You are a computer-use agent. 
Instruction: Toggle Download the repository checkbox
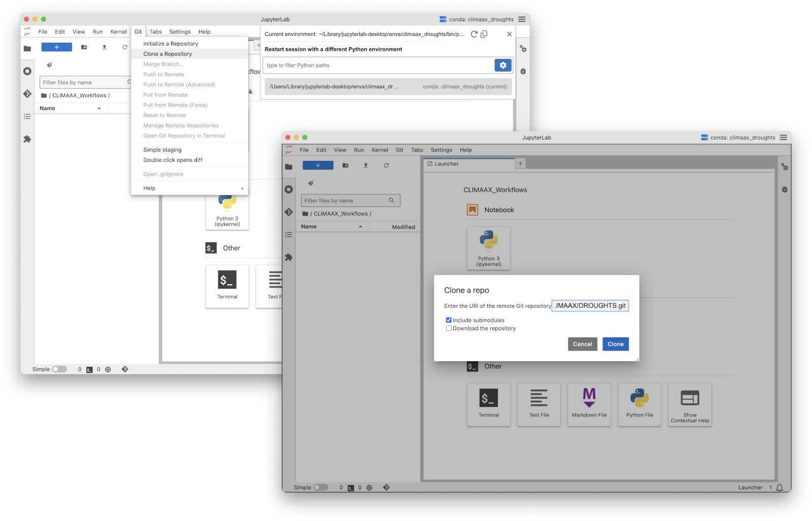pyautogui.click(x=449, y=328)
